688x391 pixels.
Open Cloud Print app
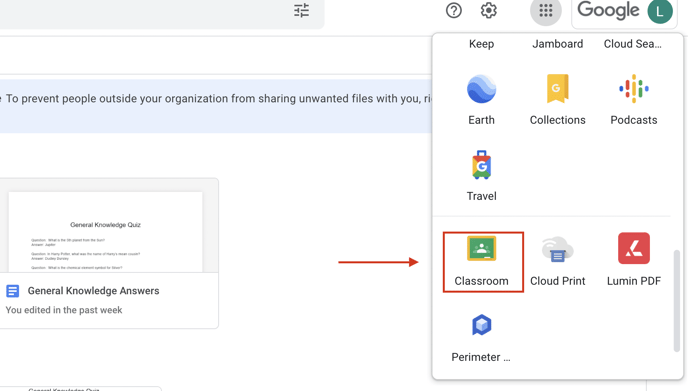pos(557,262)
